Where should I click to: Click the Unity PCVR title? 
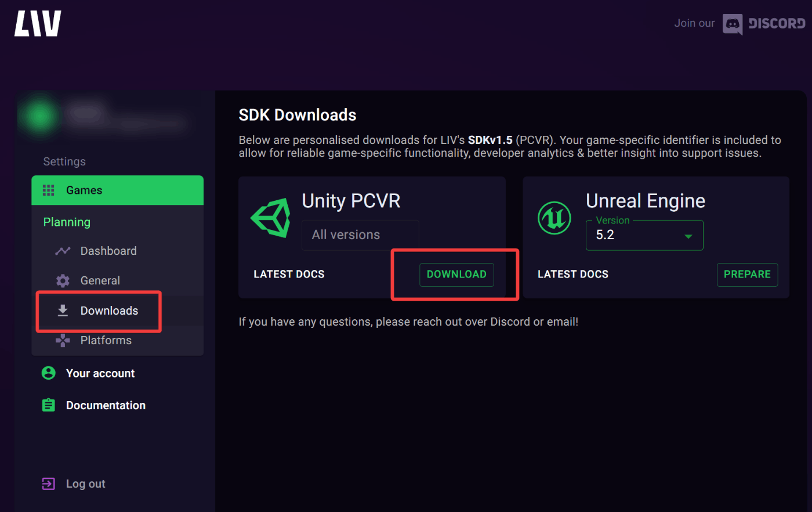coord(351,201)
